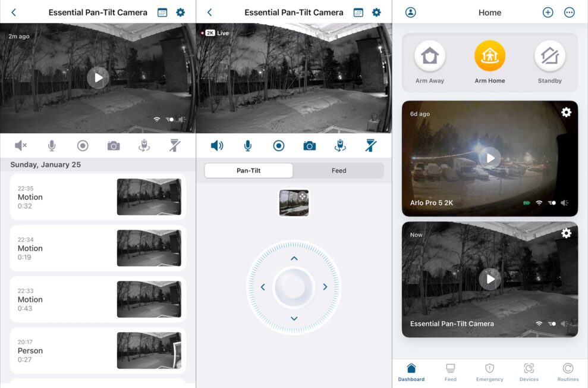
Task: Open the Arlo Pro 5 2K settings gear
Action: coord(566,112)
